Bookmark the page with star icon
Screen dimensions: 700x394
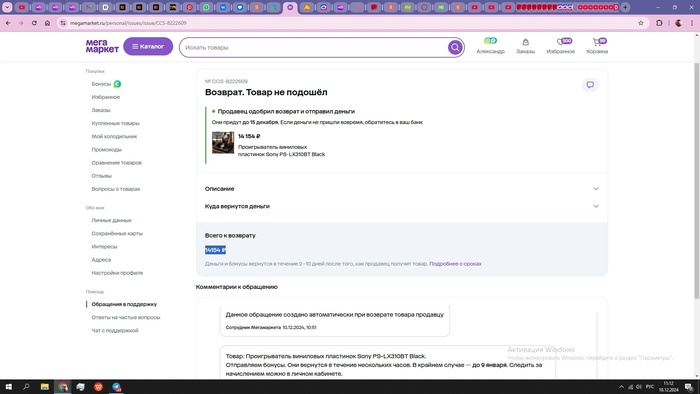(x=641, y=23)
